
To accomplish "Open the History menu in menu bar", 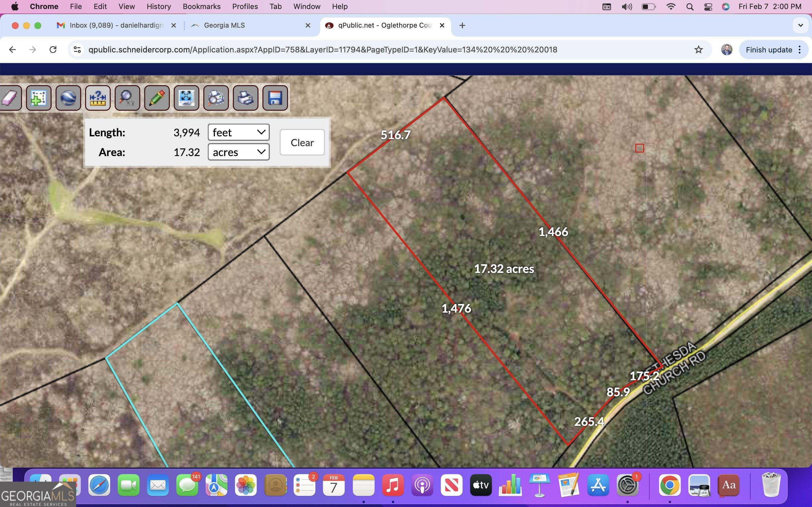I will pyautogui.click(x=159, y=6).
